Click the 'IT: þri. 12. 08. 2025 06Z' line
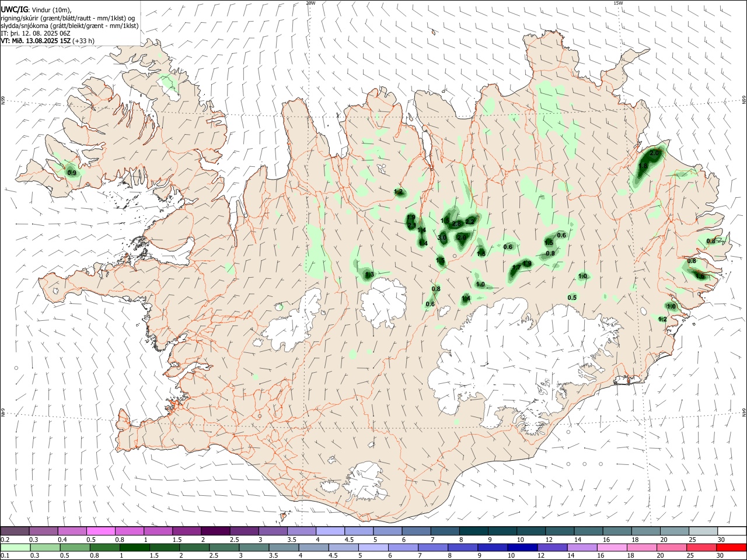The height and width of the screenshot is (560, 747). coord(36,33)
